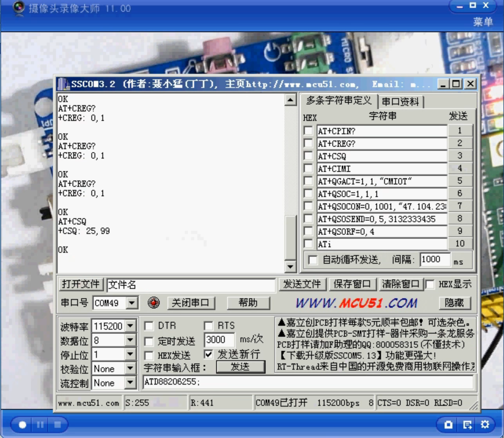
Task: Open the 流控制 None dropdown
Action: tap(130, 383)
